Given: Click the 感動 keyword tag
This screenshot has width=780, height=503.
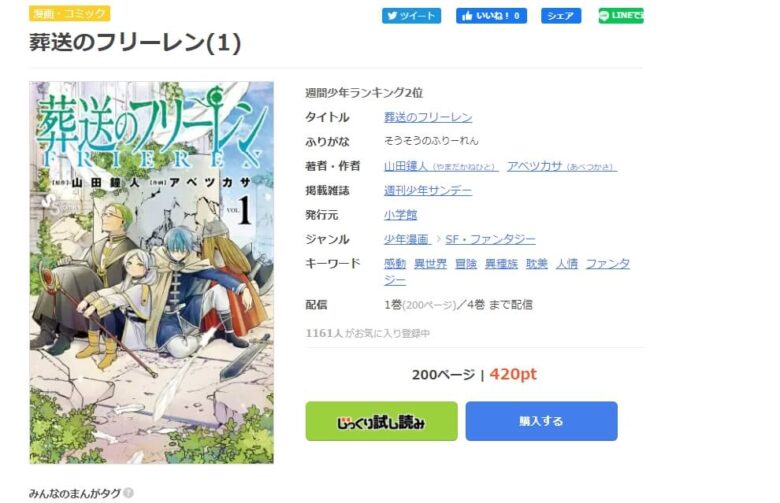Looking at the screenshot, I should 395,264.
